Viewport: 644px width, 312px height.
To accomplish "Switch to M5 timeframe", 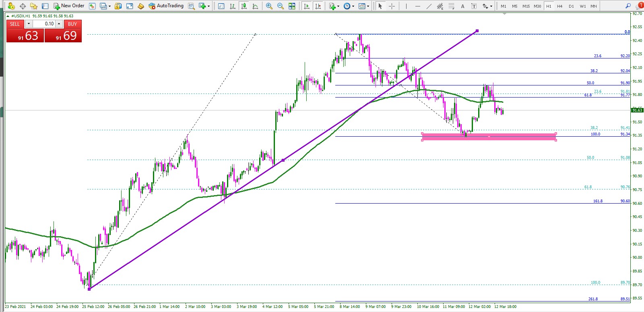I will [515, 6].
